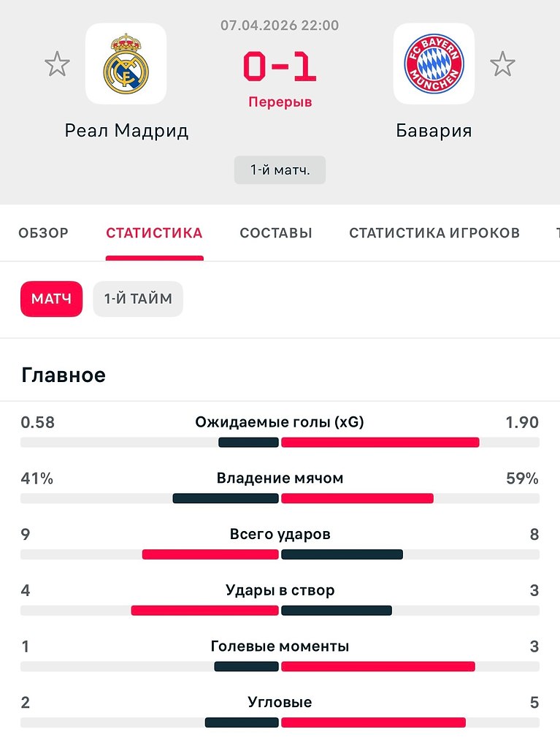Tap the Владение мячом possession bar
This screenshot has width=560, height=748.
(x=280, y=498)
